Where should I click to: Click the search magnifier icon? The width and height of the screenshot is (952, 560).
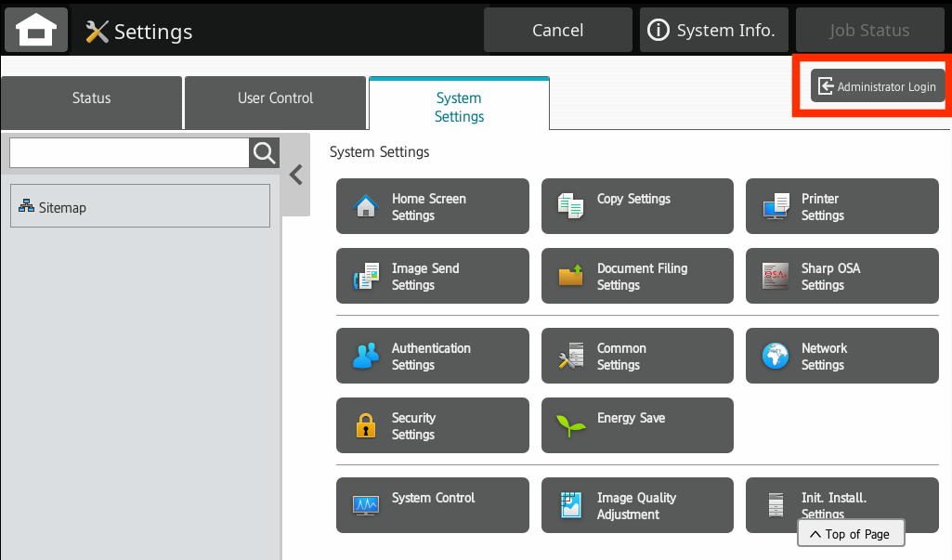(x=264, y=152)
